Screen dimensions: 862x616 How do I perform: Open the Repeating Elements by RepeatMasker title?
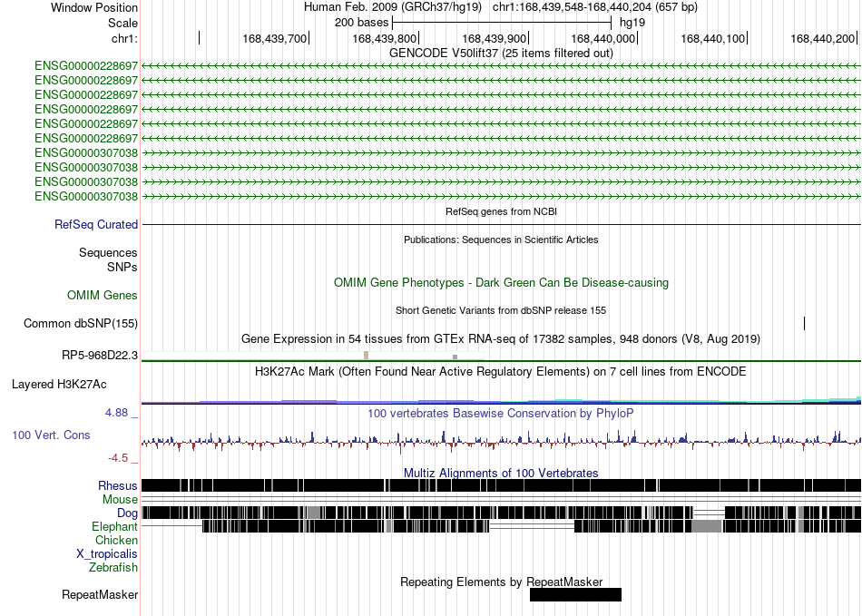(x=501, y=582)
